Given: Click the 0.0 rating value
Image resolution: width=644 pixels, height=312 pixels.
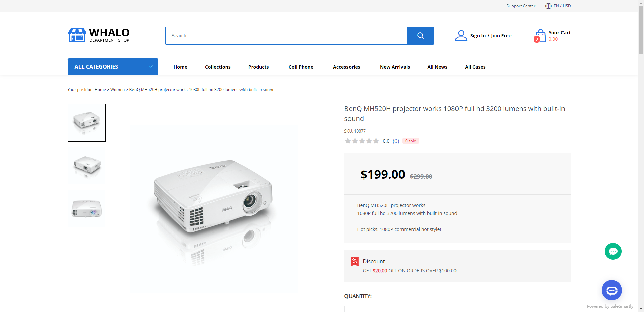Looking at the screenshot, I should coord(386,141).
